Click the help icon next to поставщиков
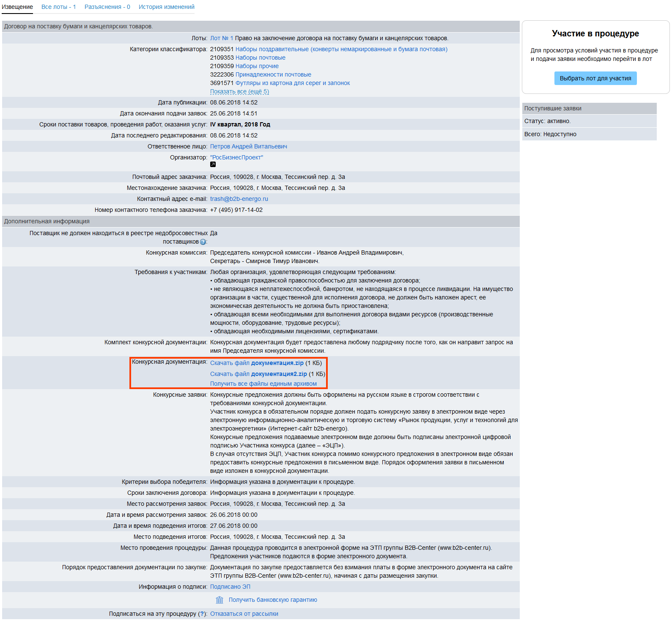The width and height of the screenshot is (672, 620). tap(203, 242)
